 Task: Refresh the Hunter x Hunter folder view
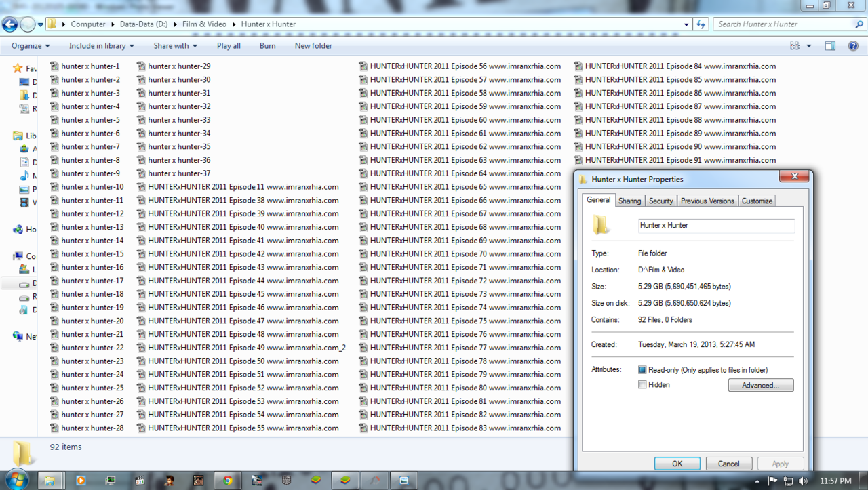coord(701,24)
